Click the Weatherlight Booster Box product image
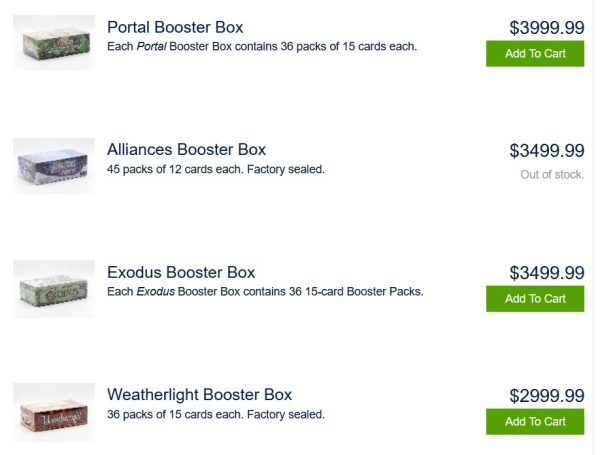 coord(54,411)
